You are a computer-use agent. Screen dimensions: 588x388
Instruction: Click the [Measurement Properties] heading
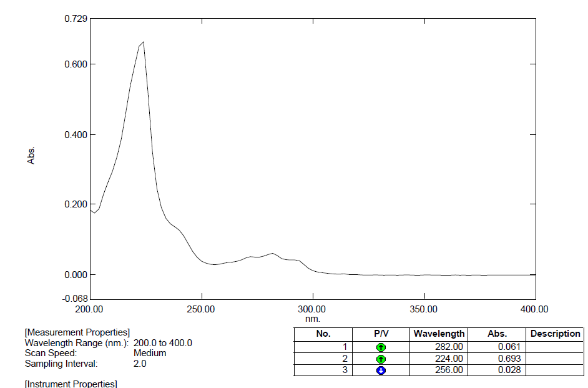(x=77, y=332)
